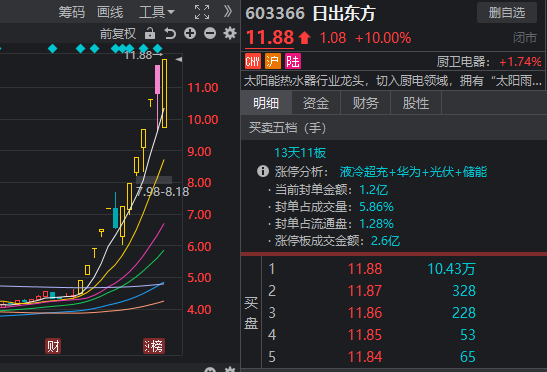547x372 pixels.
Task: Click the small triangle arrow at chart top right
Action: tap(179, 60)
